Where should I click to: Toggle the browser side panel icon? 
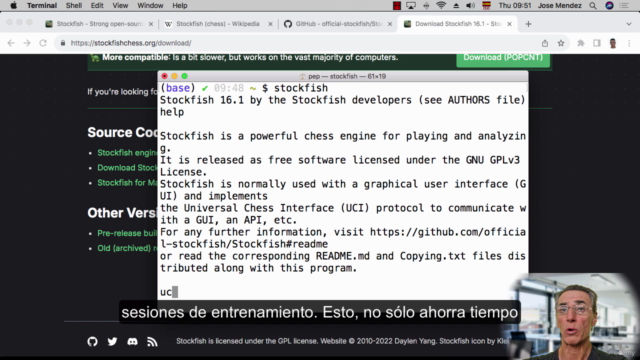pos(597,43)
